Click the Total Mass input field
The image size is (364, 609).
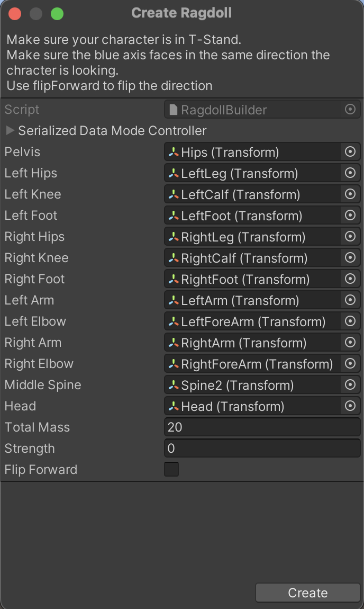262,427
